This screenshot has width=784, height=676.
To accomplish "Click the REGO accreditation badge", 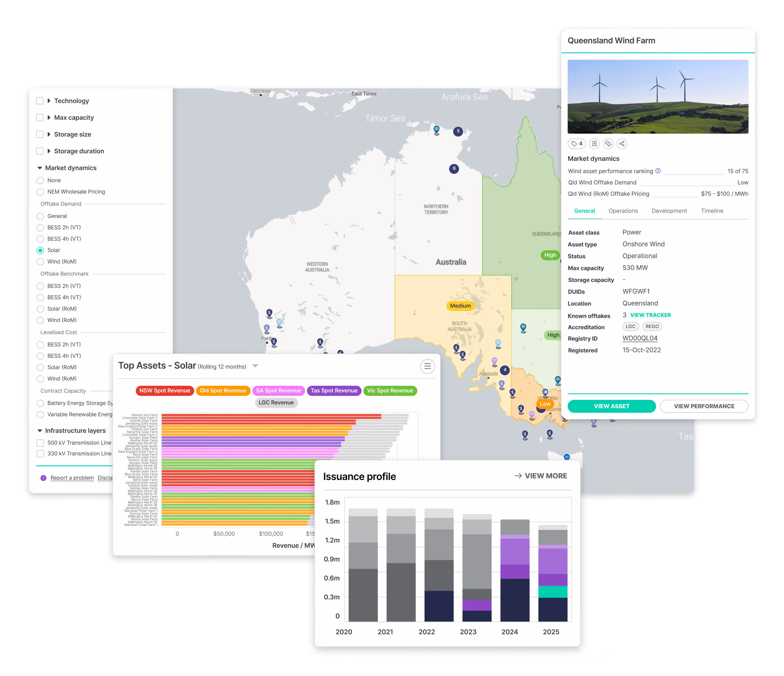I will tap(652, 327).
